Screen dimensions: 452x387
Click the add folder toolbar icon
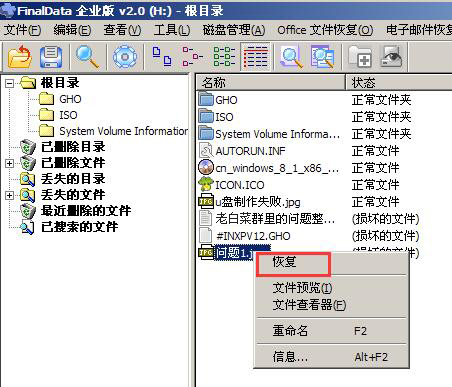click(360, 57)
